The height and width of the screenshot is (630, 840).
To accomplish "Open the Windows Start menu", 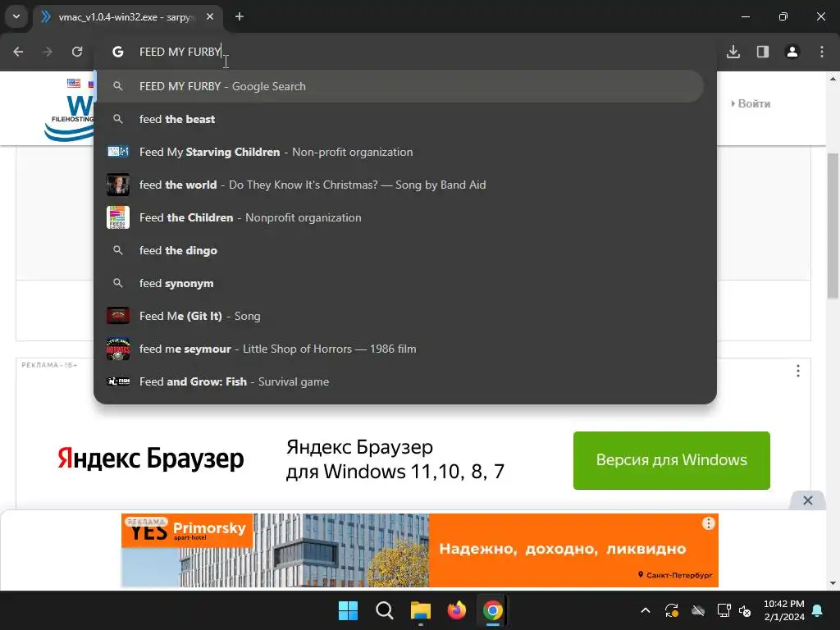I will click(x=348, y=610).
